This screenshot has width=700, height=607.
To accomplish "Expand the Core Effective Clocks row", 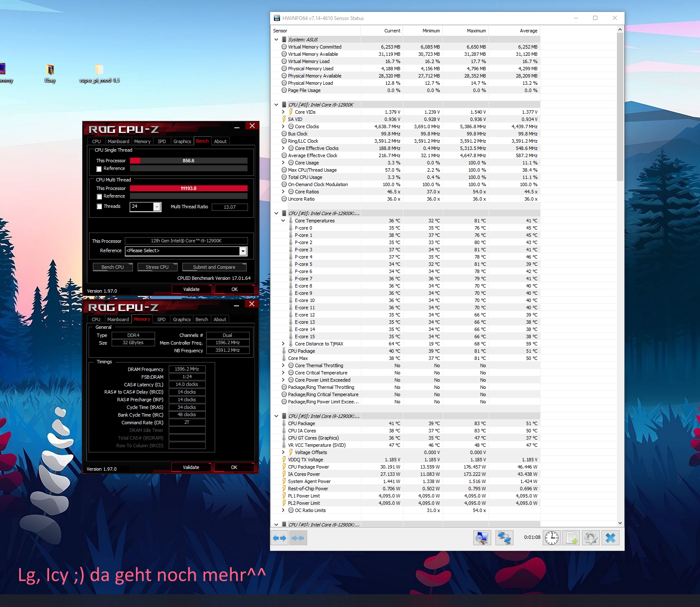I will (x=283, y=148).
